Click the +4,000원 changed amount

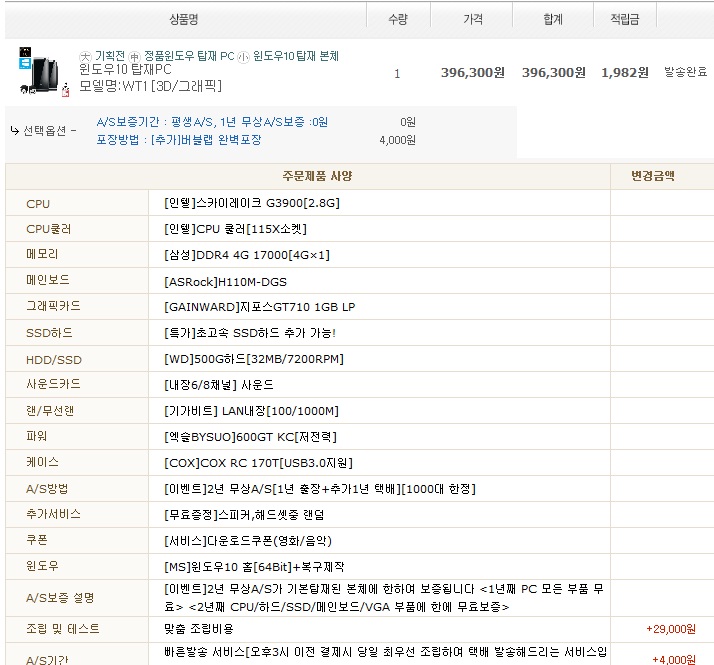click(x=674, y=659)
